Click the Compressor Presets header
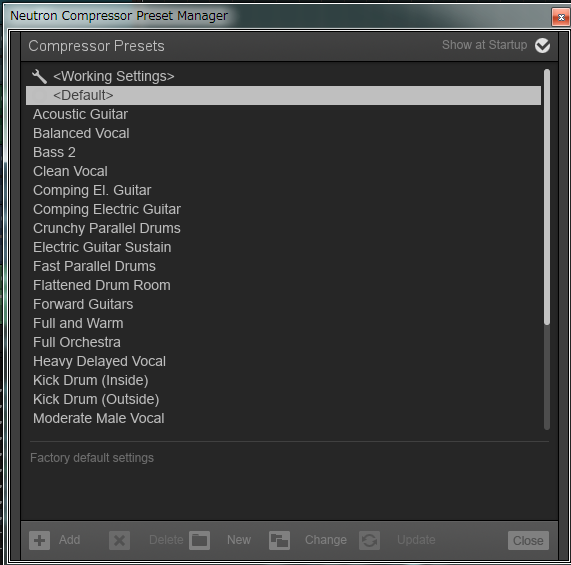The width and height of the screenshot is (571, 565). pyautogui.click(x=97, y=46)
